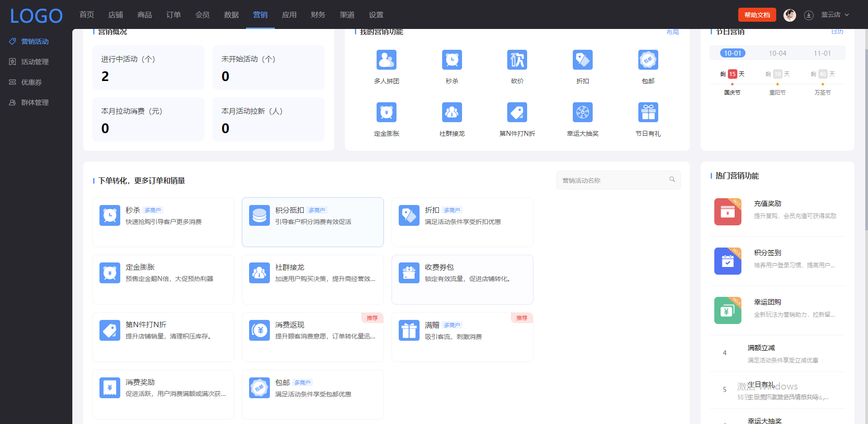The height and width of the screenshot is (424, 868).
Task: Click the 折扣 card icon in 下单转化 list
Action: pos(409,215)
